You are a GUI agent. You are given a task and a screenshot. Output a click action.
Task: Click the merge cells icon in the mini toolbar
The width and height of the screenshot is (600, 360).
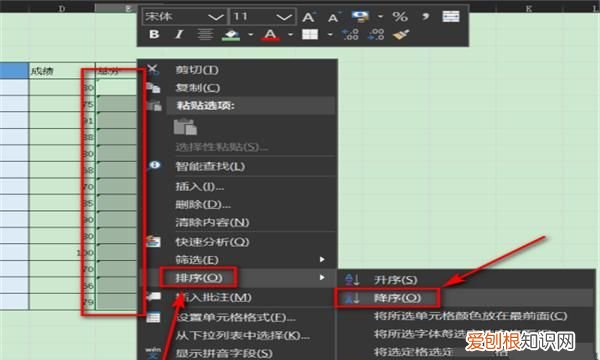451,16
